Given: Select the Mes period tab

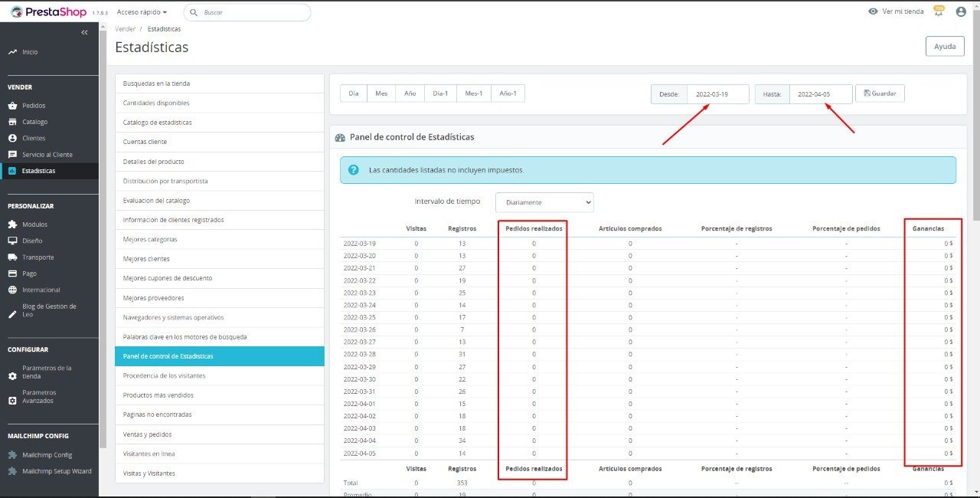Looking at the screenshot, I should point(381,93).
